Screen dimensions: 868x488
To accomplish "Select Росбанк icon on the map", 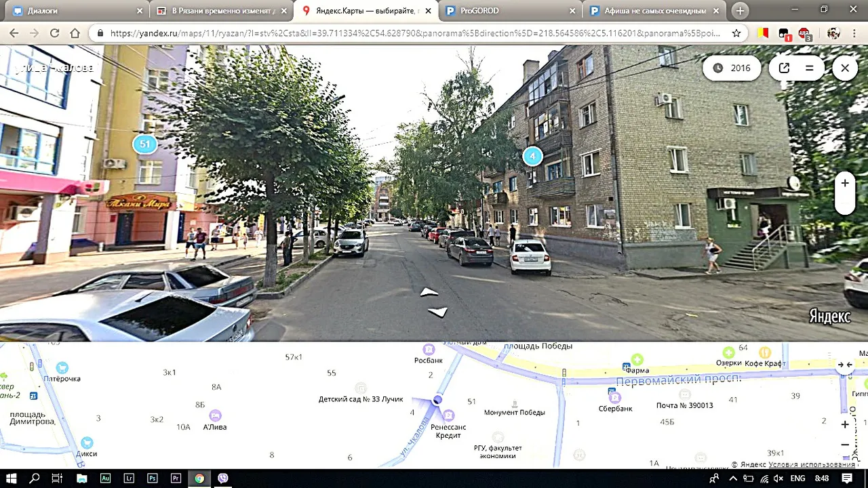I will click(429, 349).
